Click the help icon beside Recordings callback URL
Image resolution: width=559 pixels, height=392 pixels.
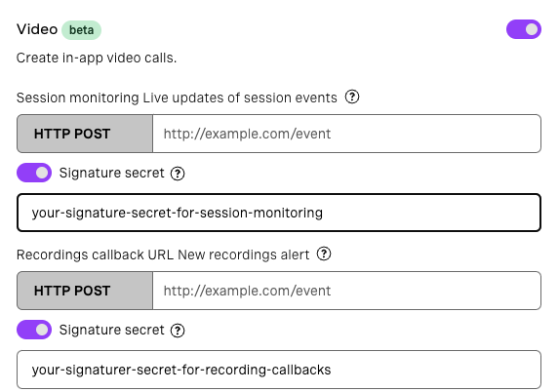pos(324,255)
